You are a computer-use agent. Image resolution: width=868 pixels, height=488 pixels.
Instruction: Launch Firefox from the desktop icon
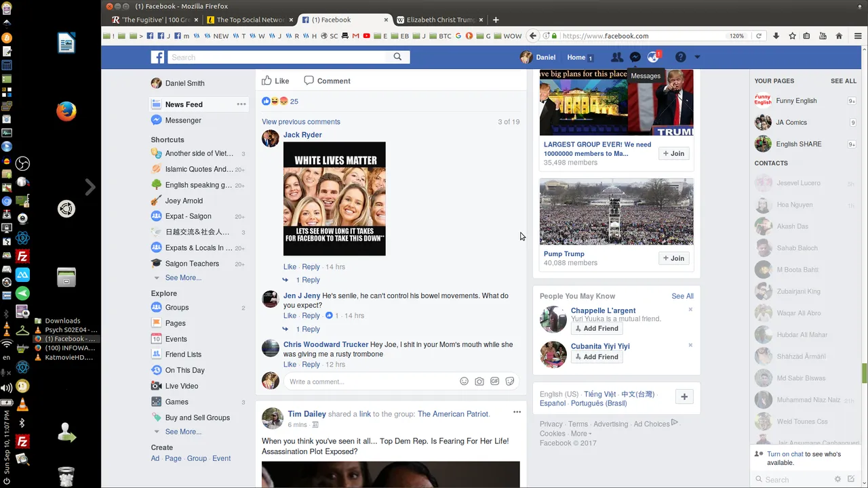(x=66, y=110)
